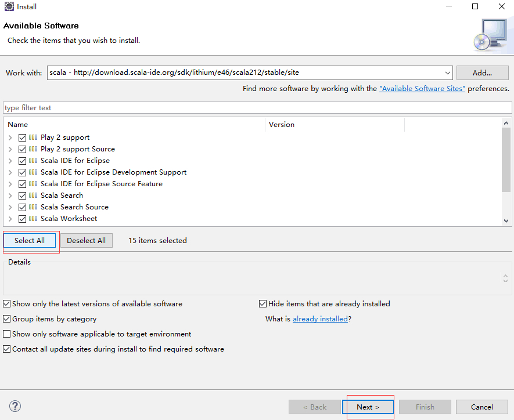Expand Scala IDE for Eclipse Source Feature node
This screenshot has width=514, height=420.
pos(10,184)
